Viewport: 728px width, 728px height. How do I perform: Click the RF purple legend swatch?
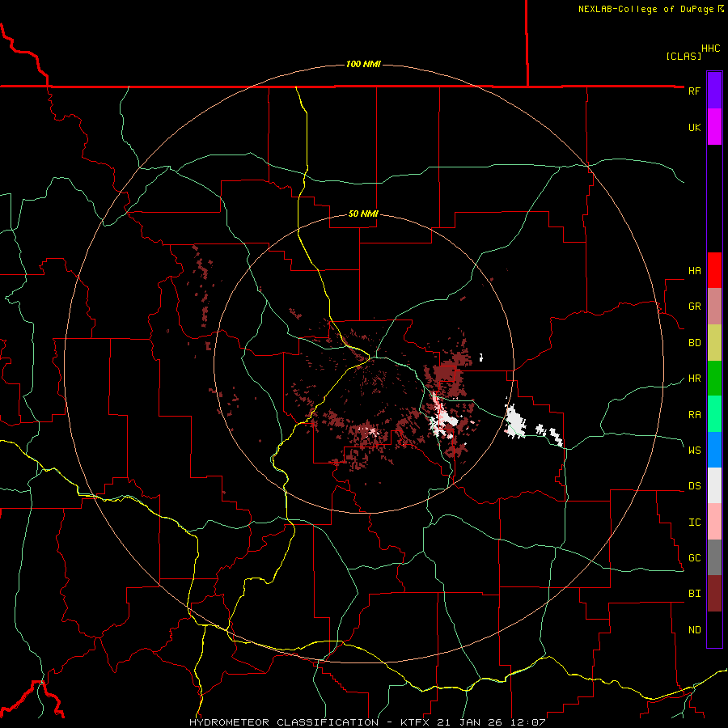(x=714, y=91)
